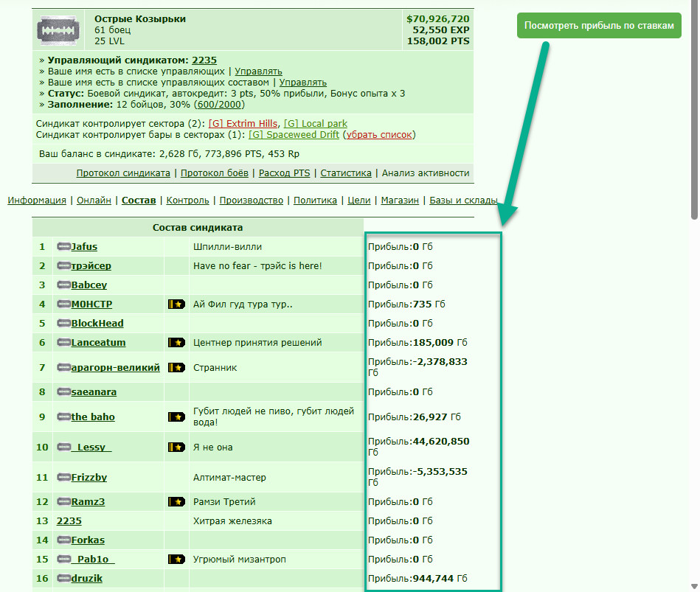Click the syndicate icon next to Frizzby

pos(64,477)
